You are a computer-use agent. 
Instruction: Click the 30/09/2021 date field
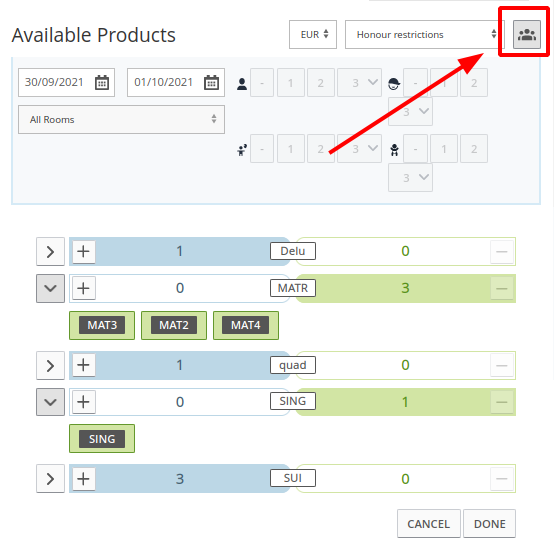coord(66,82)
